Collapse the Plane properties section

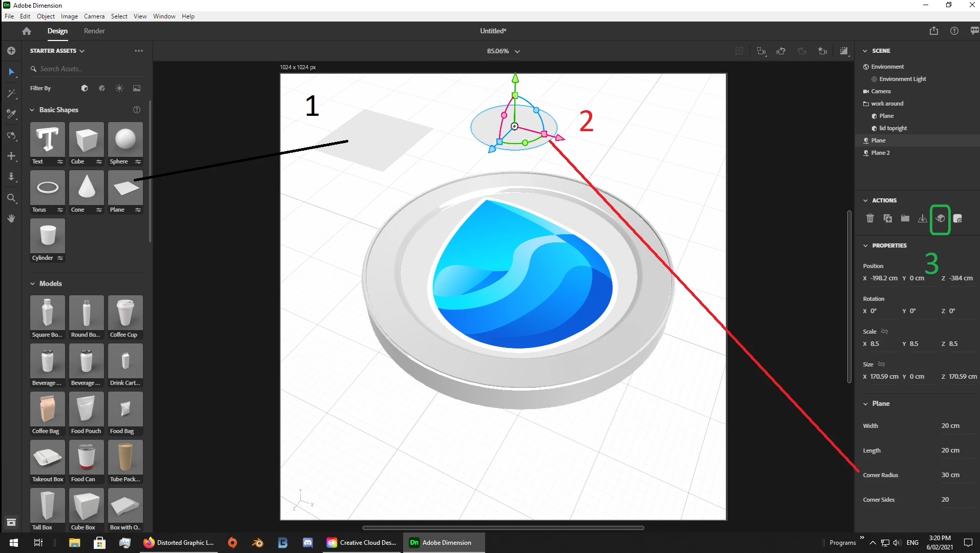click(865, 404)
